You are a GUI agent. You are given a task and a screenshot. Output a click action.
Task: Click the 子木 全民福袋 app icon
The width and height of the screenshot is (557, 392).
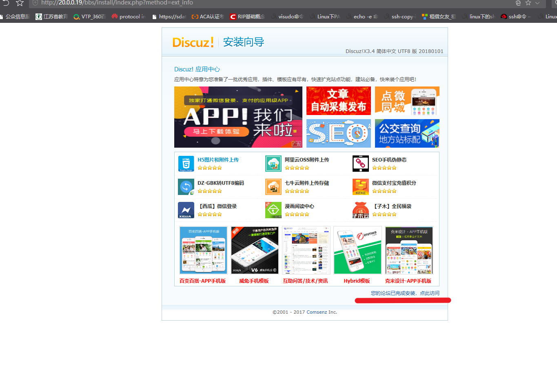(x=361, y=210)
